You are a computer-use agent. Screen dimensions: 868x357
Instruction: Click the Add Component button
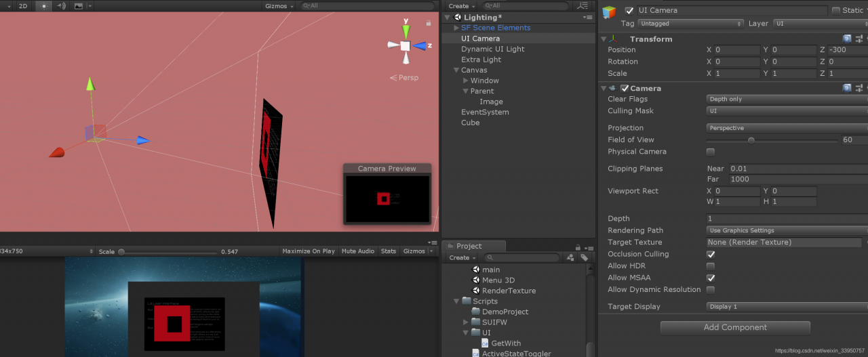point(735,327)
